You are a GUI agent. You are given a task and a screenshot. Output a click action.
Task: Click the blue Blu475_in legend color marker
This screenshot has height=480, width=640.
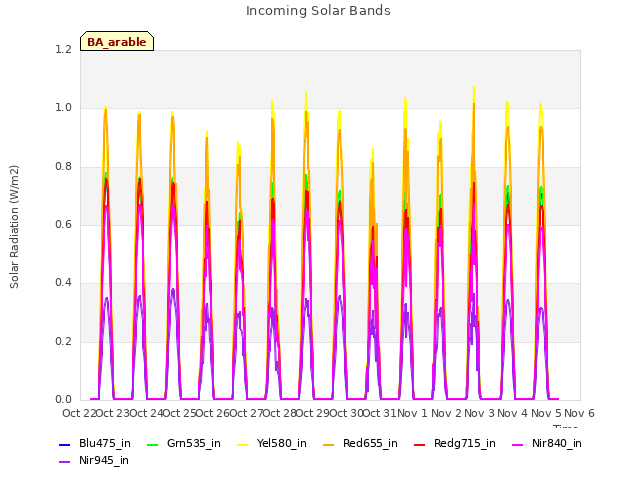(65, 444)
